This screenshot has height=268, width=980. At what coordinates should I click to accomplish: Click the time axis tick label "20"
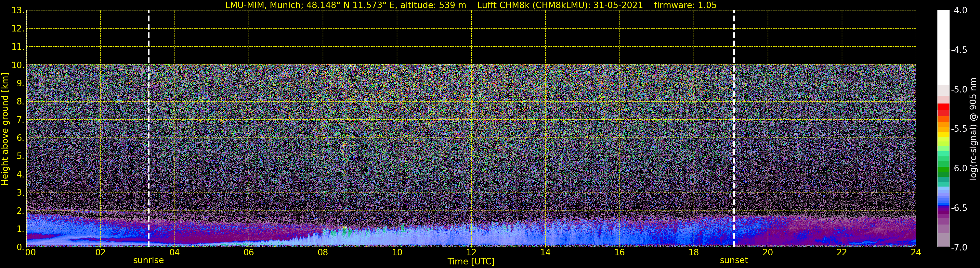(768, 252)
